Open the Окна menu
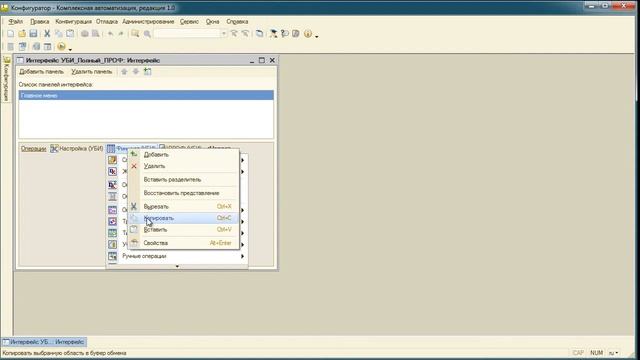This screenshot has height=360, width=640. click(213, 22)
